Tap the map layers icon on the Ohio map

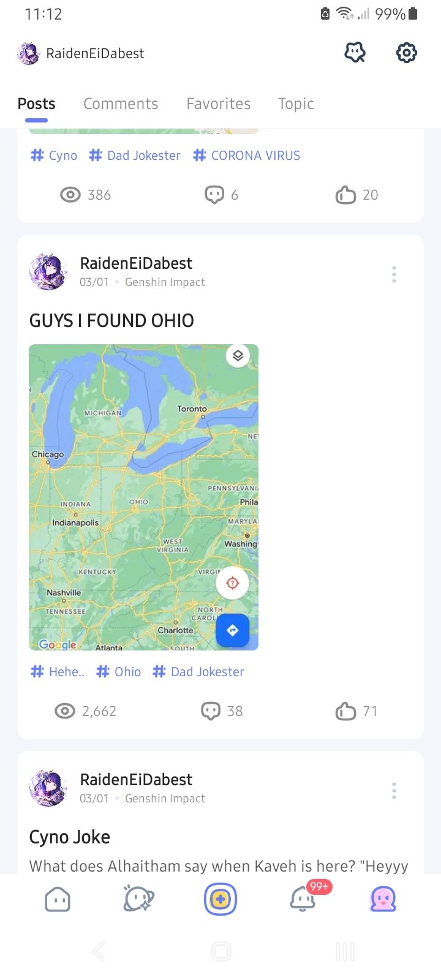pos(238,355)
